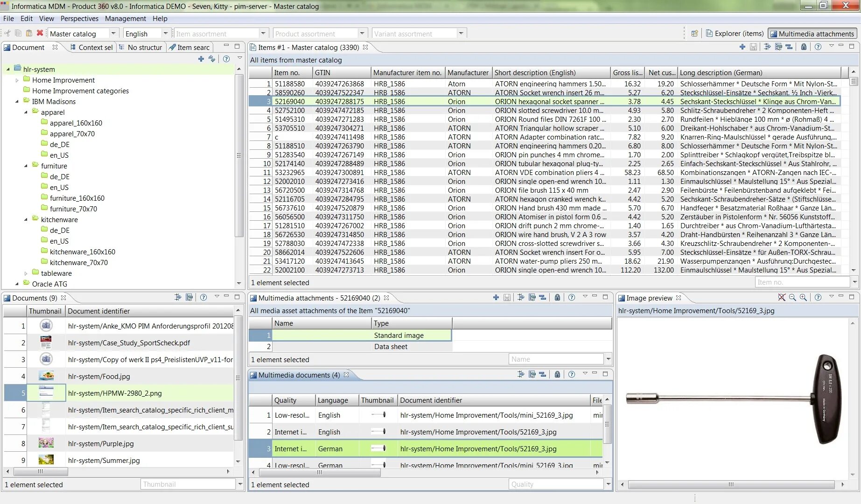Click the Quality filter input field
Image resolution: width=861 pixels, height=504 pixels.
tap(556, 484)
